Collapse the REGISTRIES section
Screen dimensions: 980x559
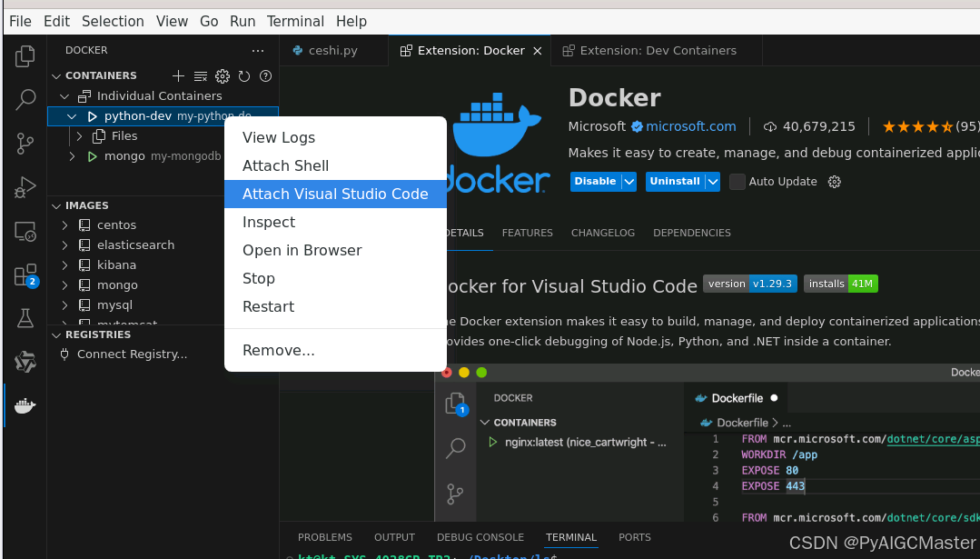click(56, 335)
